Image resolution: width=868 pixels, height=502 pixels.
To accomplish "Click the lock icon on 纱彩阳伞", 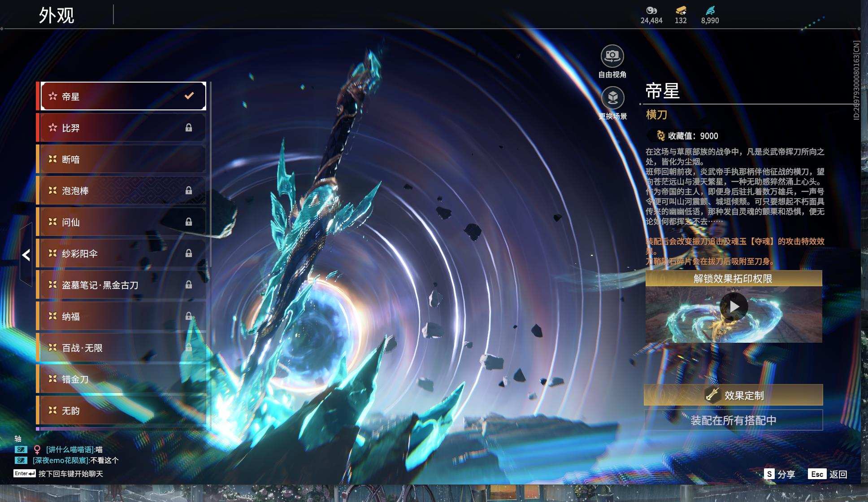I will tap(189, 253).
